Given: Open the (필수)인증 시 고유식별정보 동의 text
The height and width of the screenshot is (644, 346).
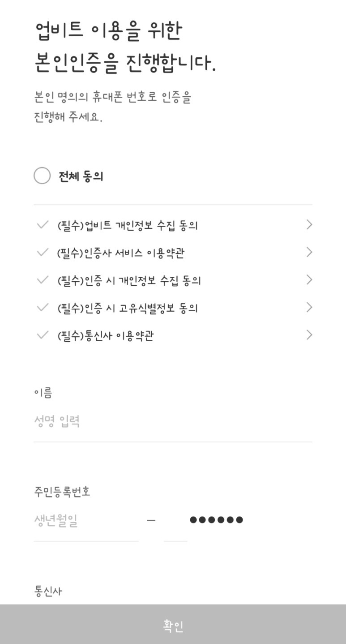Looking at the screenshot, I should point(128,308).
